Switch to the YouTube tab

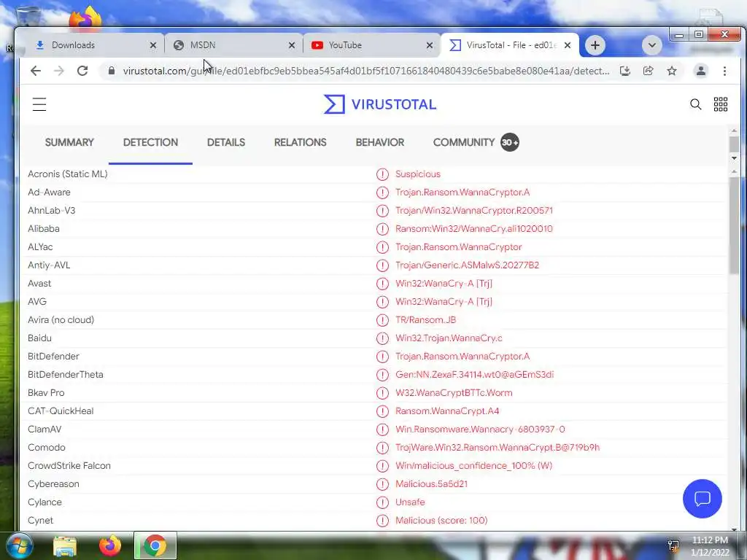pyautogui.click(x=371, y=45)
